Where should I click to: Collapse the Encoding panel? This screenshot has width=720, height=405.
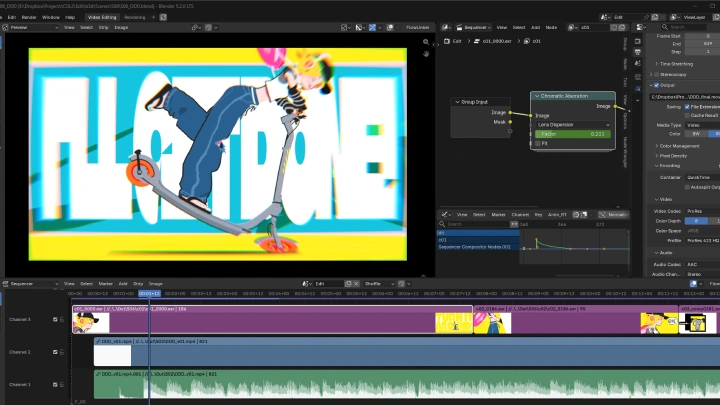[667, 166]
